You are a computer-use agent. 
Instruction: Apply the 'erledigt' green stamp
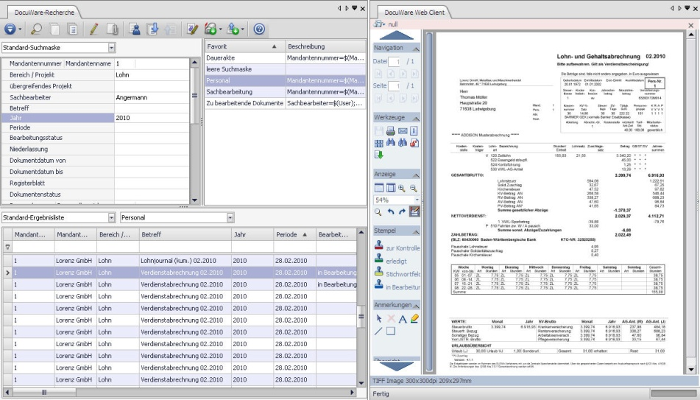(x=391, y=260)
